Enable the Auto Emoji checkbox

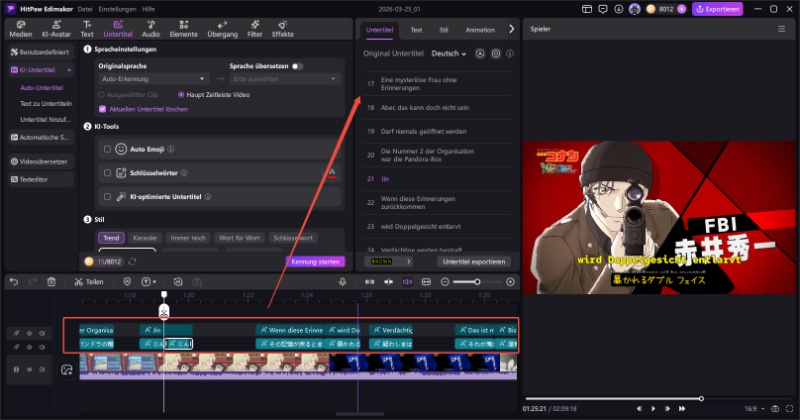point(107,149)
